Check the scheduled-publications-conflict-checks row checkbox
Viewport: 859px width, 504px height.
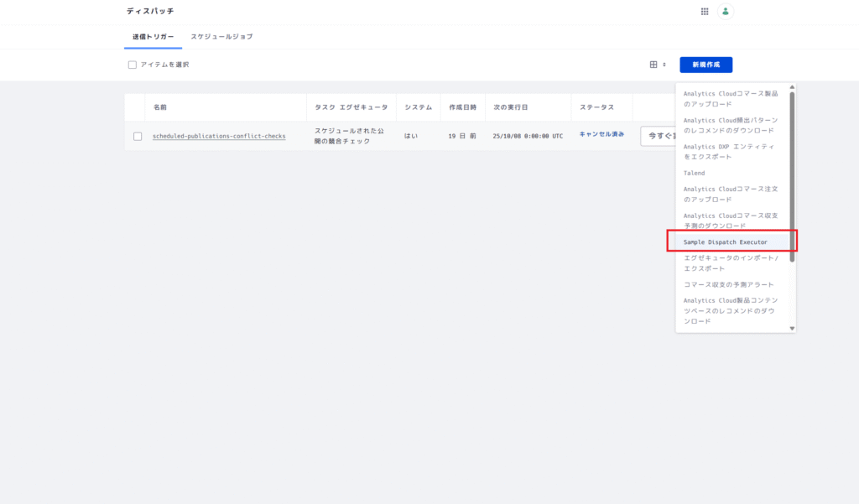[138, 136]
